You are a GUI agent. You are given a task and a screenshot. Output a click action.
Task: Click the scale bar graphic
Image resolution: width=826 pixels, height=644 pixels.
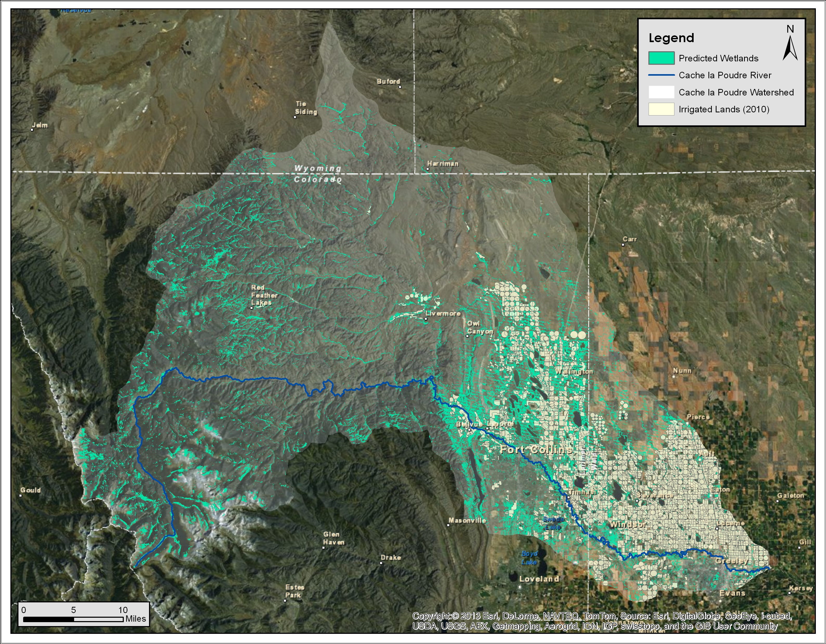coord(73,619)
